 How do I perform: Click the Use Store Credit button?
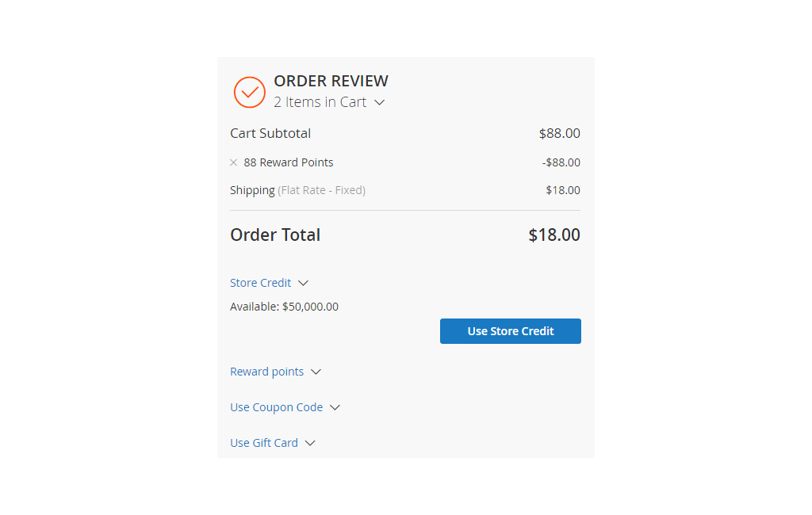[511, 331]
